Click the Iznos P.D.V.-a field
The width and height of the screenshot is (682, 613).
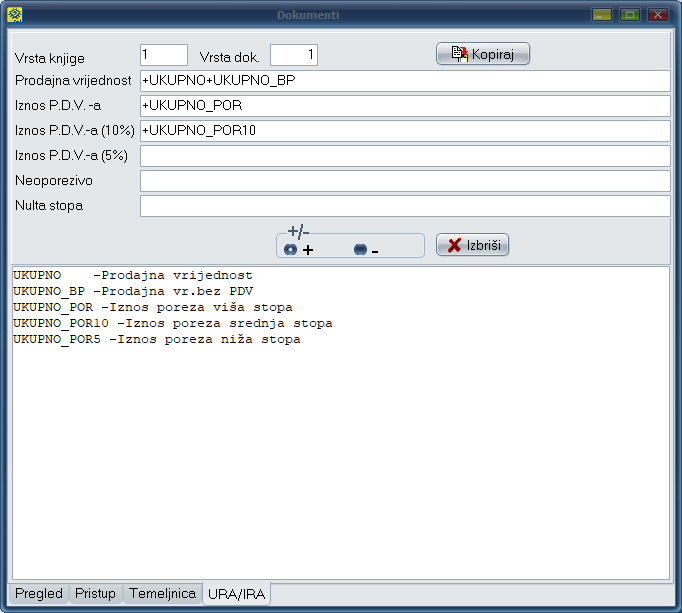404,106
